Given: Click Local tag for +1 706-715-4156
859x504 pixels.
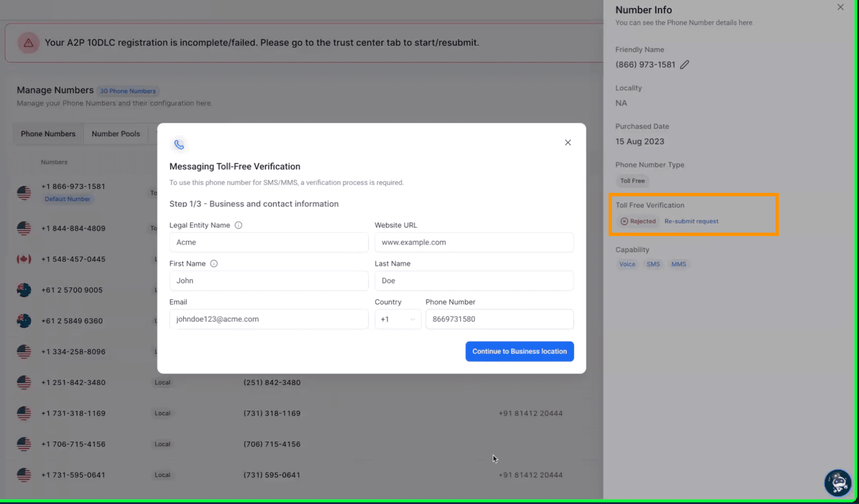Looking at the screenshot, I should [x=162, y=444].
